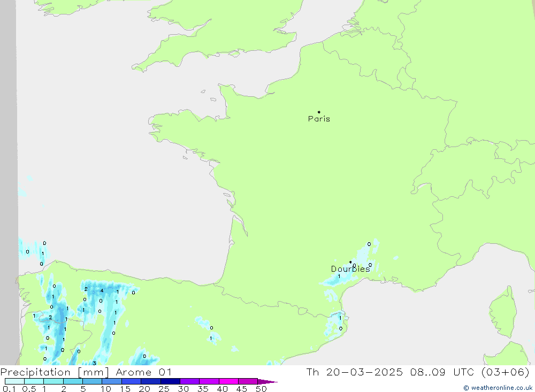Open the weatheronline.co.uk copyright link

498,388
